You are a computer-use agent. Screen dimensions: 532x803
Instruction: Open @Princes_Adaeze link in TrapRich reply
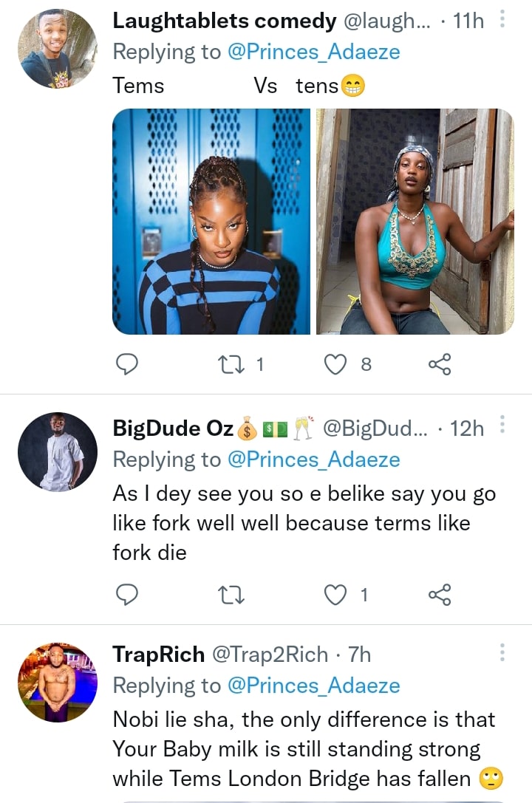314,686
